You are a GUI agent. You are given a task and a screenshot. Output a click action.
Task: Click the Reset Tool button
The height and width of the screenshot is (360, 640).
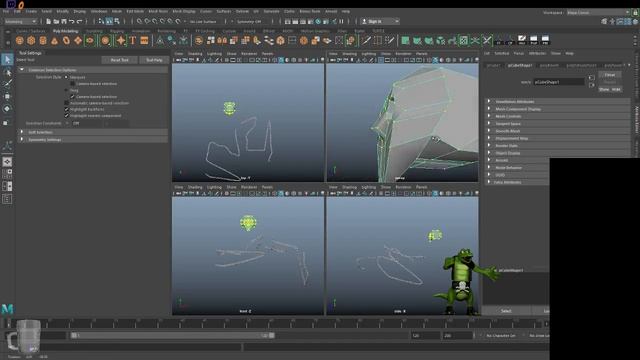tap(120, 60)
